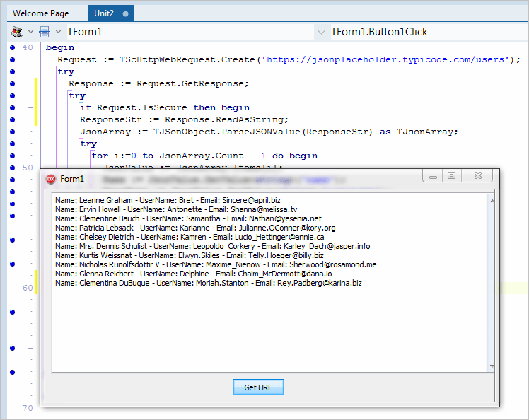Open dropdown arrow beside the form icon
This screenshot has height=420, width=529.
click(x=58, y=32)
